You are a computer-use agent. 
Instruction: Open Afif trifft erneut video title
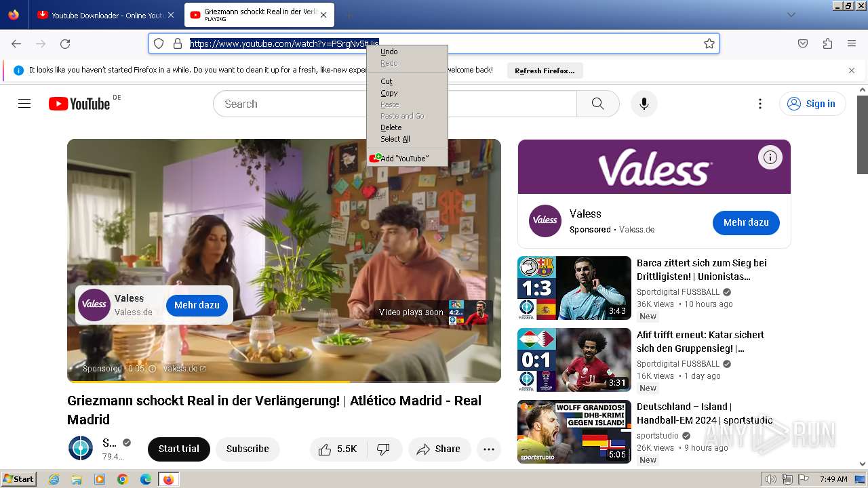(701, 342)
